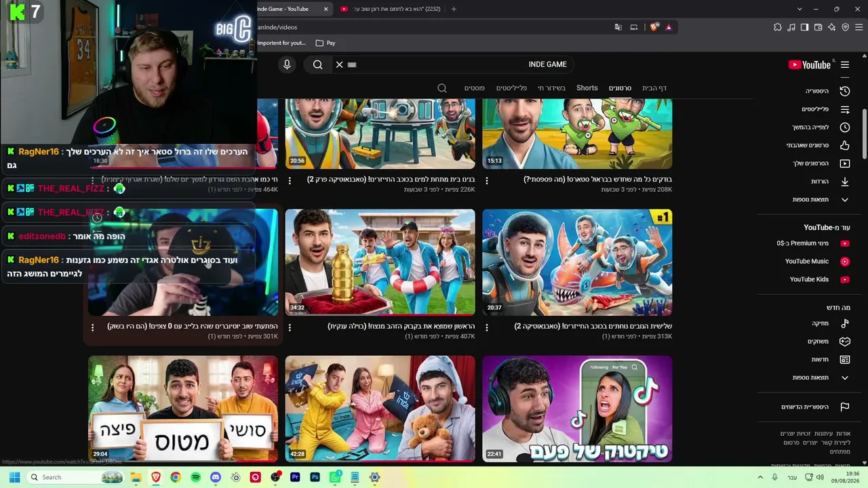This screenshot has width=868, height=488.
Task: Translate the page with the address bar icon
Action: point(618,27)
